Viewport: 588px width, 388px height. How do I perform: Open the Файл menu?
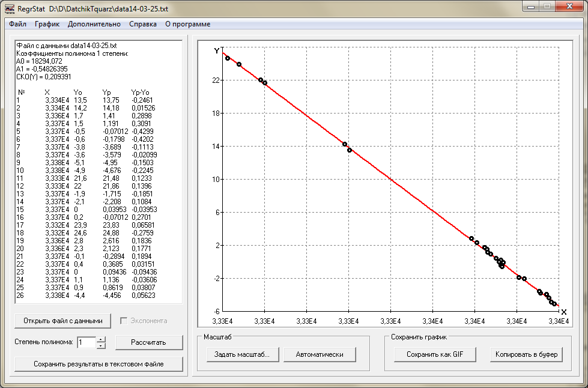coord(17,24)
